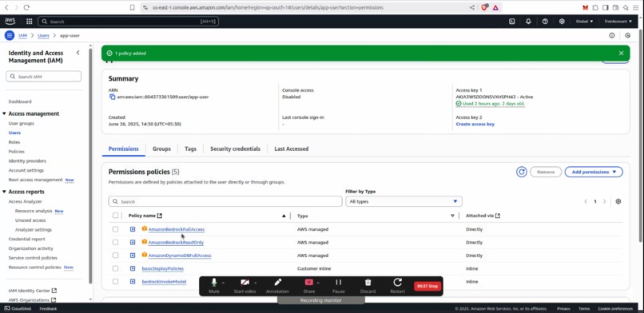Screen dimensions: 644x313
Task: Click the Create access key link
Action: pyautogui.click(x=475, y=124)
